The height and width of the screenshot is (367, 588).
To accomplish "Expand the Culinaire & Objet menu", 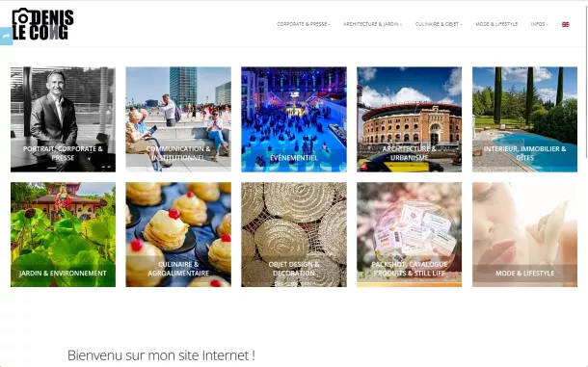I will click(x=439, y=24).
